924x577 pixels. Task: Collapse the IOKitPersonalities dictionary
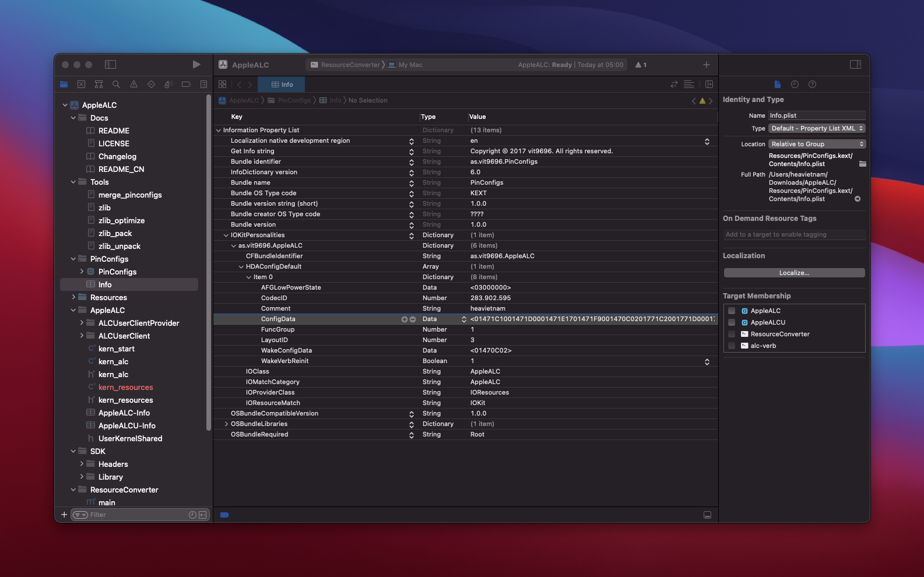(x=226, y=235)
